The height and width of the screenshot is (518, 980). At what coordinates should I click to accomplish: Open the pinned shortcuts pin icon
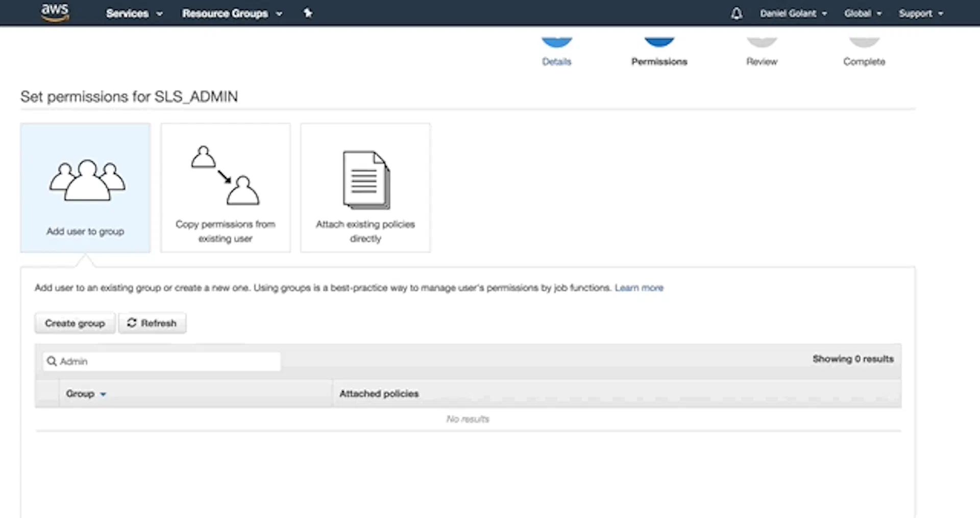(x=308, y=13)
